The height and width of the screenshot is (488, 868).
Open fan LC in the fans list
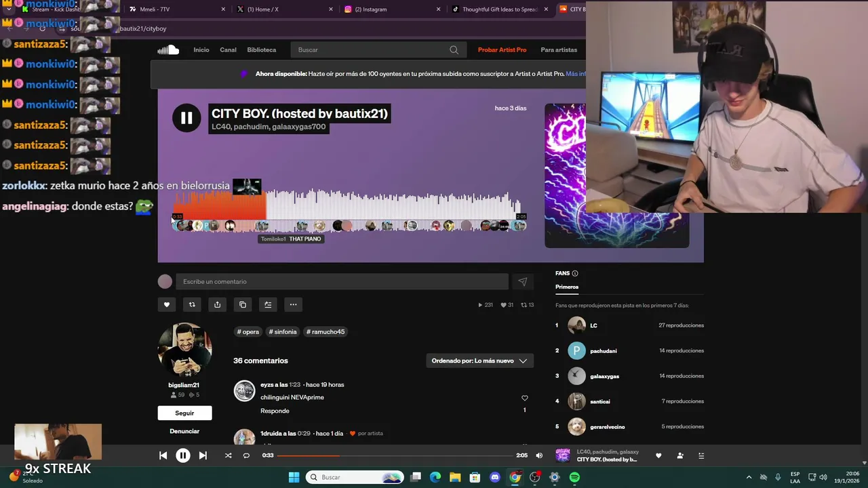(593, 325)
